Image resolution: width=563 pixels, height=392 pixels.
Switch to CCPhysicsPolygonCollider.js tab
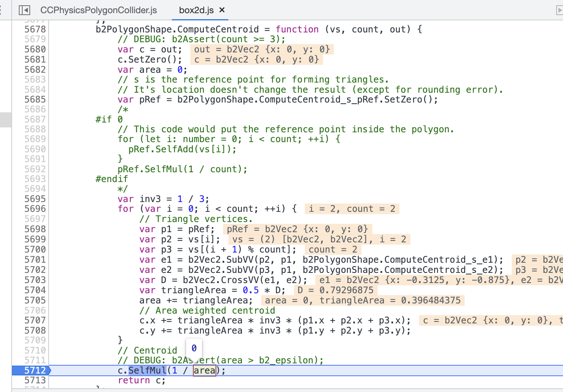coord(98,10)
